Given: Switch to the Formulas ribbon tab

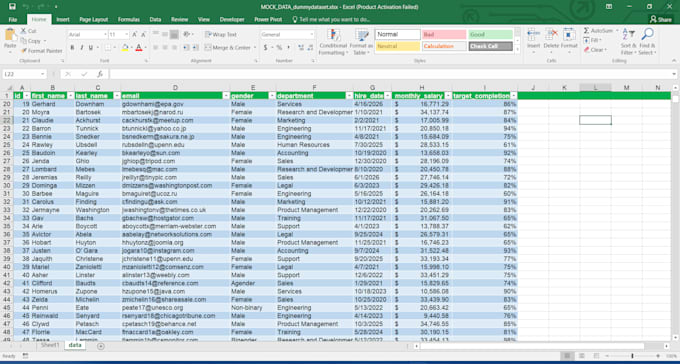Looking at the screenshot, I should [x=129, y=20].
